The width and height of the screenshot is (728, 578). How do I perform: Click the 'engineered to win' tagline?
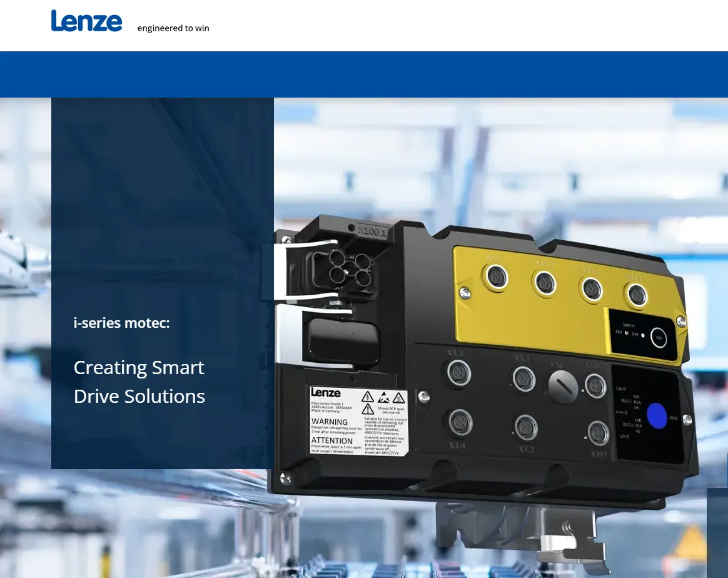click(173, 28)
